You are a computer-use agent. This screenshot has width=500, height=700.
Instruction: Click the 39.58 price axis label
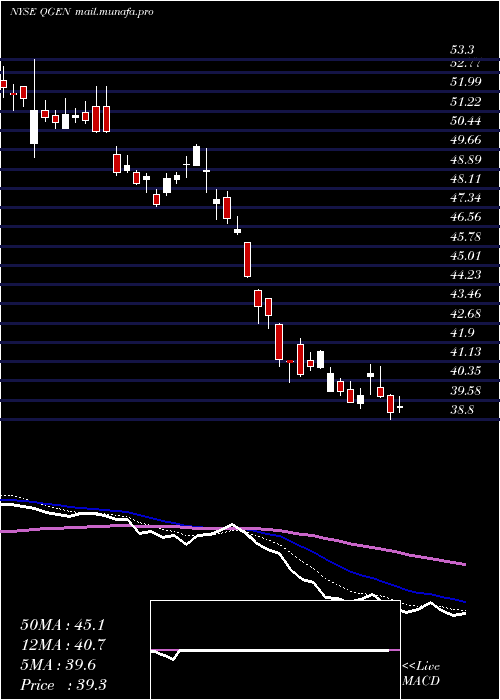click(465, 391)
